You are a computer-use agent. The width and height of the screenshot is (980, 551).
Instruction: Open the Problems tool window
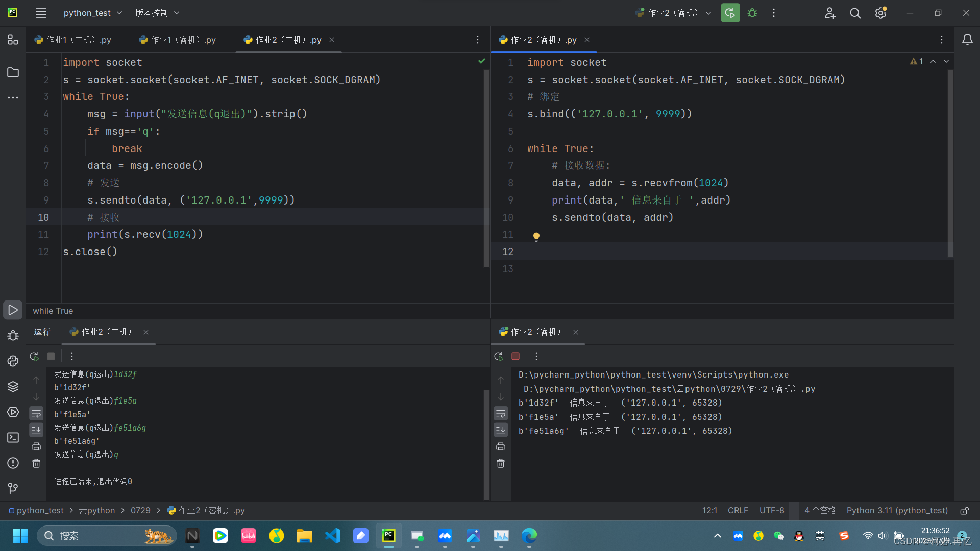(13, 463)
